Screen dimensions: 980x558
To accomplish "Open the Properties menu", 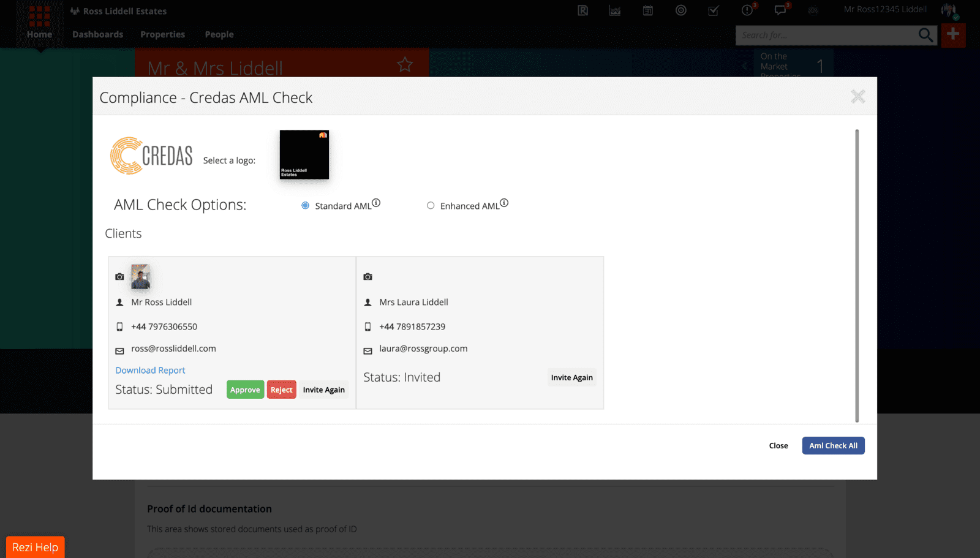I will tap(162, 34).
